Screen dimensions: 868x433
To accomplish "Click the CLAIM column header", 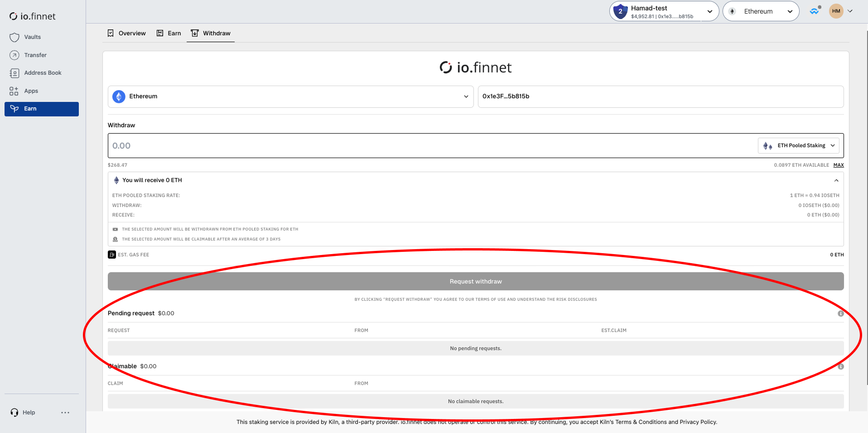I will click(115, 384).
